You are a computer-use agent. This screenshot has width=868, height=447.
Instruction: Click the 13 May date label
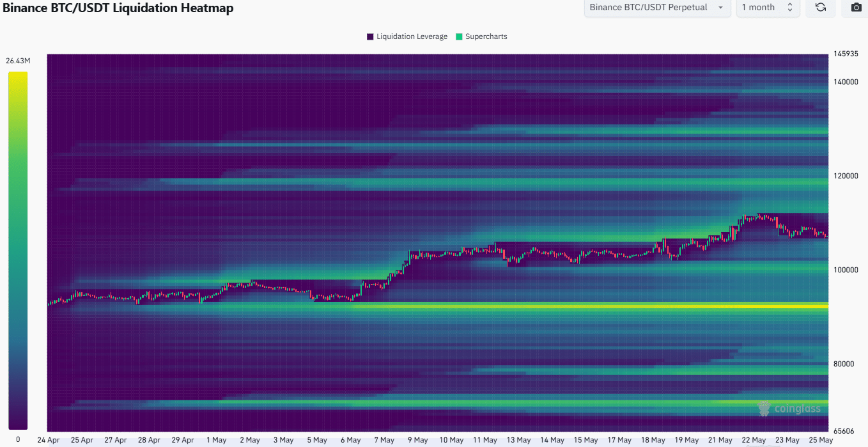tap(518, 440)
